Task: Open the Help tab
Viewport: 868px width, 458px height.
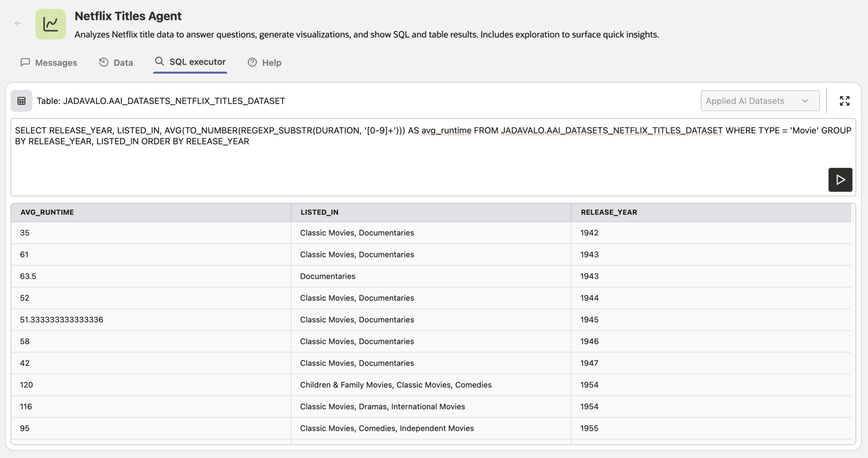Action: point(265,62)
